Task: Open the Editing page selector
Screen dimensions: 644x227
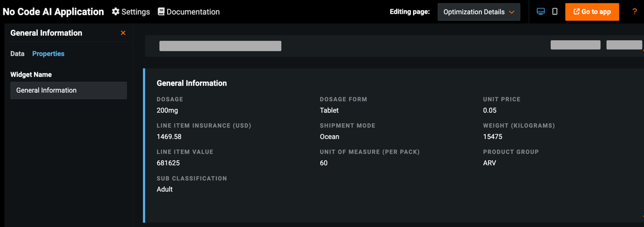Action: click(x=478, y=12)
